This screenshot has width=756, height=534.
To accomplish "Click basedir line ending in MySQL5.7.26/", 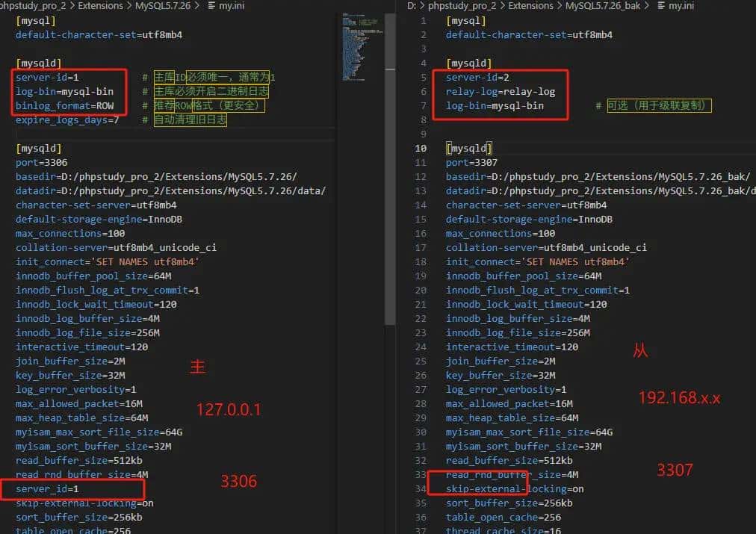I will [x=156, y=176].
